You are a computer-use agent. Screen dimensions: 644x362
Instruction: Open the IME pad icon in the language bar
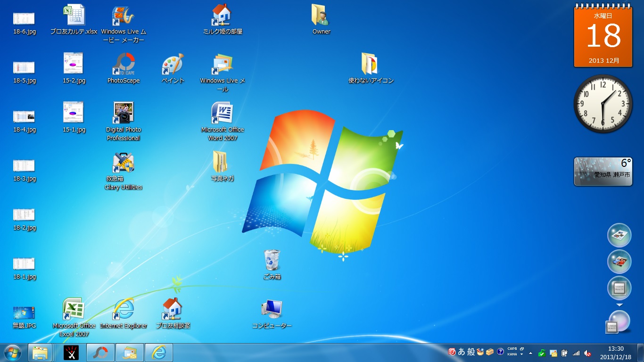point(480,352)
